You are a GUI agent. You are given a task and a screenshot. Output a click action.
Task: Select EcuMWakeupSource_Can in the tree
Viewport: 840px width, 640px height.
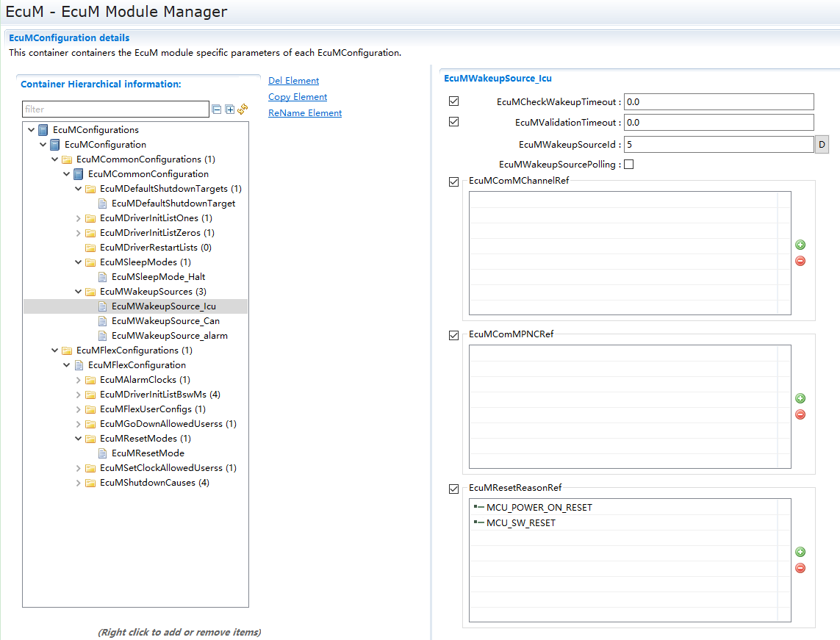coord(165,321)
